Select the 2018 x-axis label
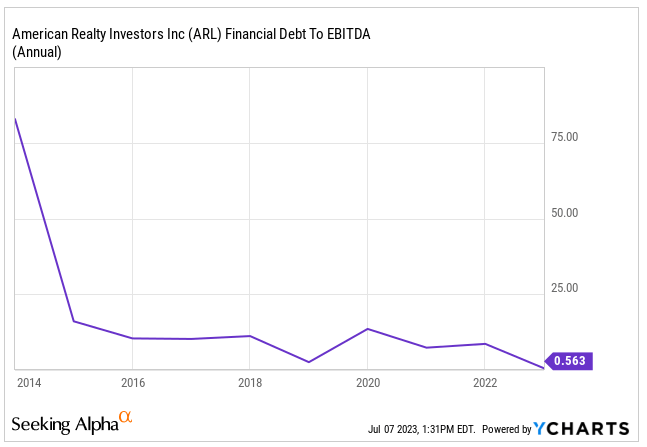This screenshot has height=447, width=647. (x=250, y=383)
